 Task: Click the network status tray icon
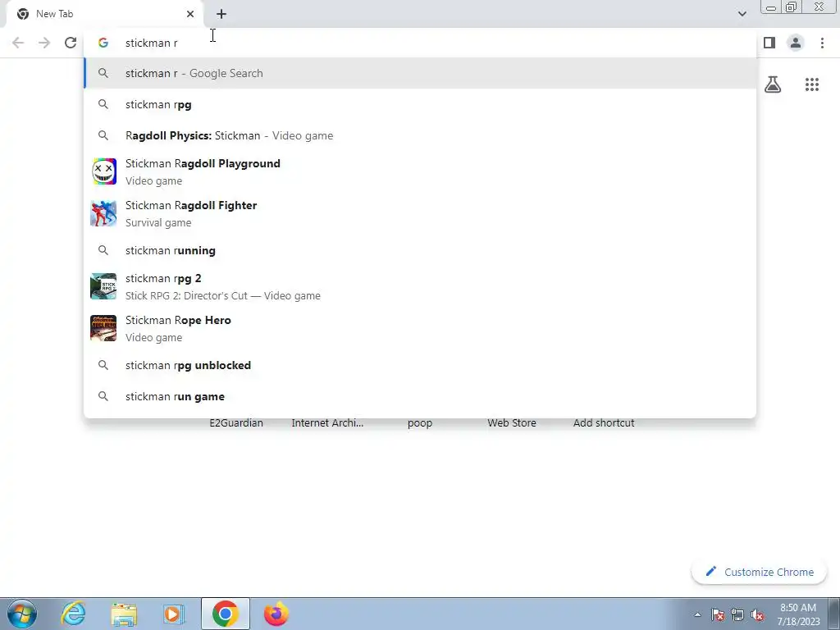[x=737, y=615]
